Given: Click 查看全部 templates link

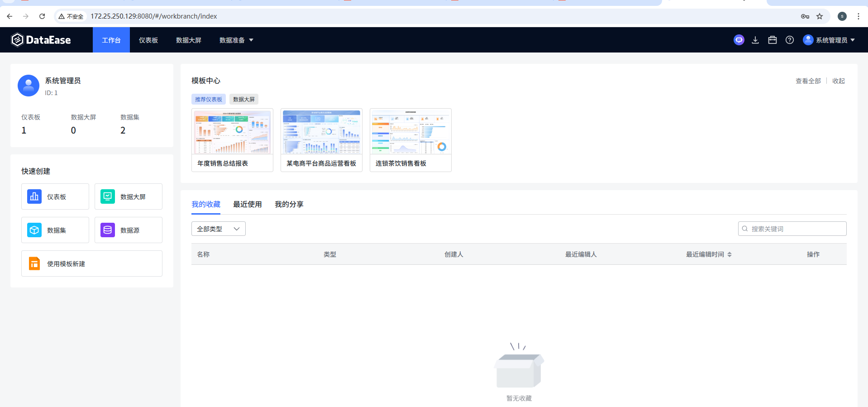Looking at the screenshot, I should pyautogui.click(x=808, y=81).
